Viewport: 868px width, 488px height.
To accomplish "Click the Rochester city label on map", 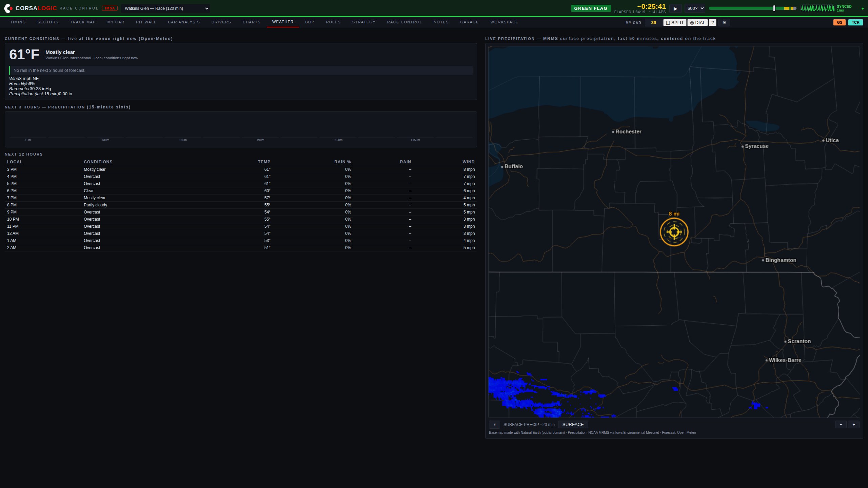I will pyautogui.click(x=628, y=131).
